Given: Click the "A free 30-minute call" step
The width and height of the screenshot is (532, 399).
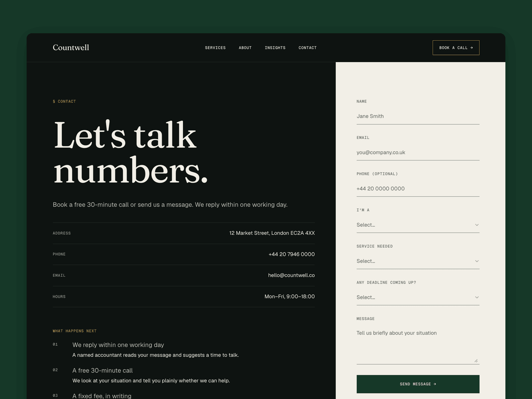Looking at the screenshot, I should coord(102,370).
